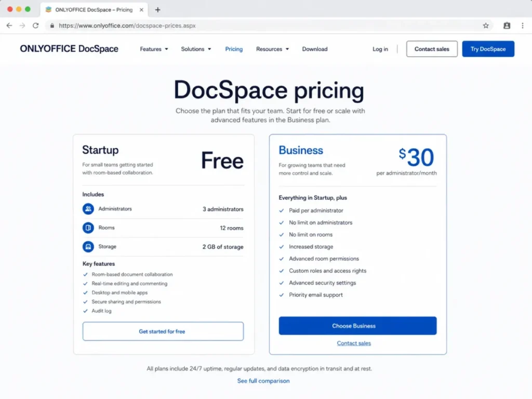
Task: Click the Log in link
Action: (380, 49)
